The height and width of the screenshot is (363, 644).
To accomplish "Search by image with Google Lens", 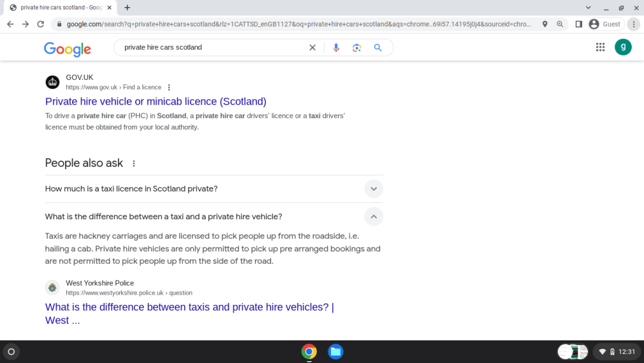I will click(357, 48).
